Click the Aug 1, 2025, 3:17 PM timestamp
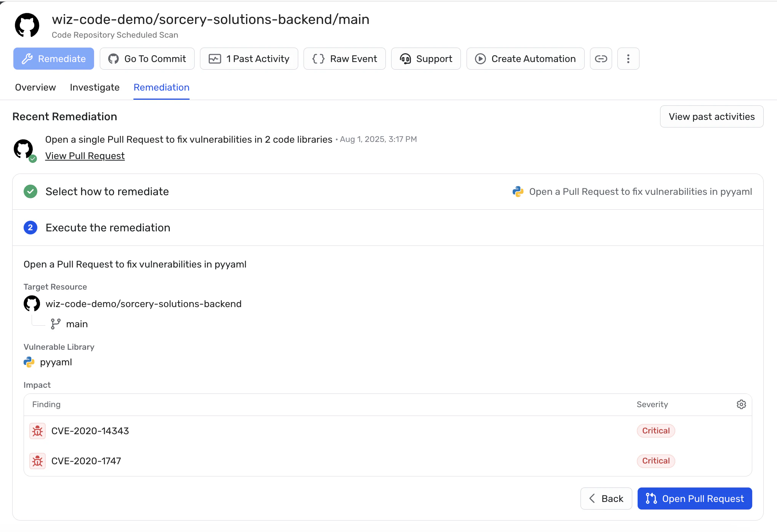Viewport: 777px width, 532px height. pos(378,139)
